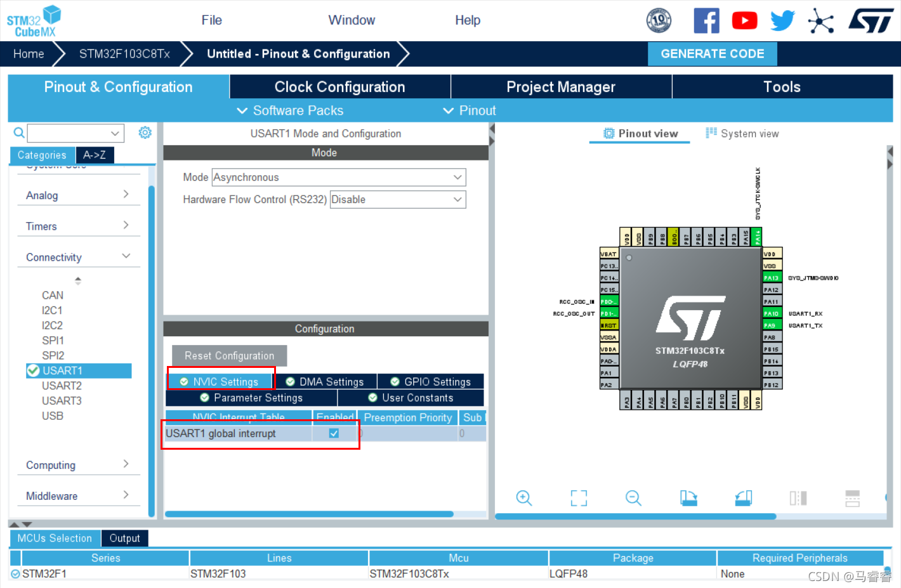Screen dimensions: 901x588
Task: Toggle the horizontal split view icon
Action: (x=853, y=498)
